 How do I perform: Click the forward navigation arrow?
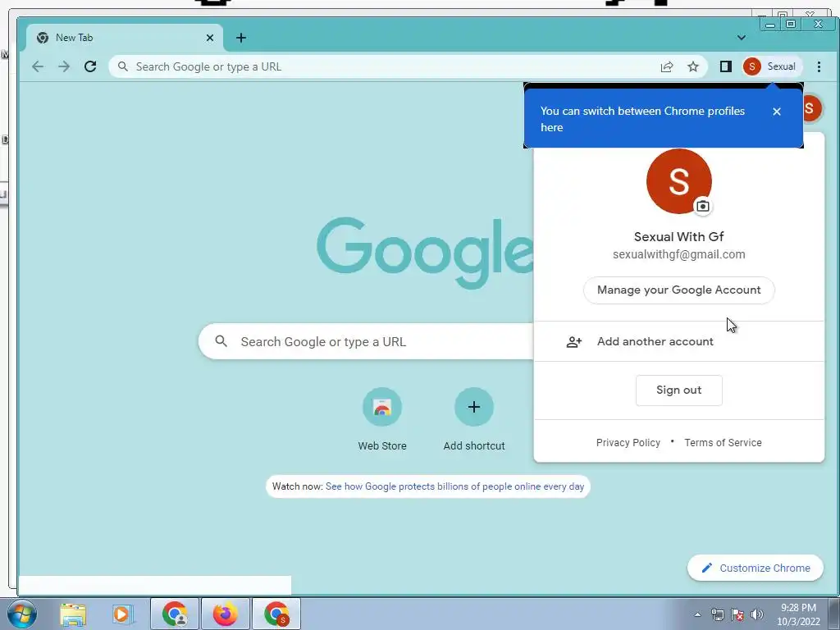[64, 66]
